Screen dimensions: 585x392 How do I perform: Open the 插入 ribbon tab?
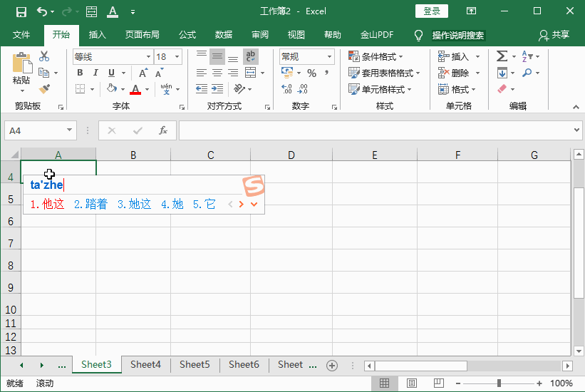(97, 35)
